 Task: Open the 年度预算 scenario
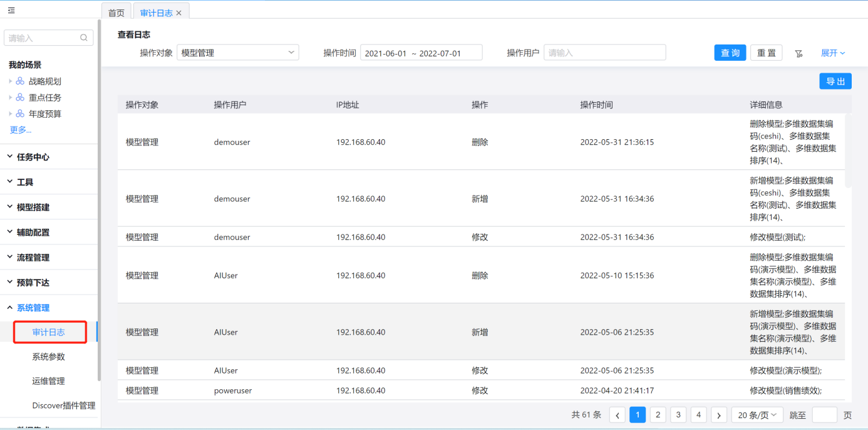pos(44,114)
